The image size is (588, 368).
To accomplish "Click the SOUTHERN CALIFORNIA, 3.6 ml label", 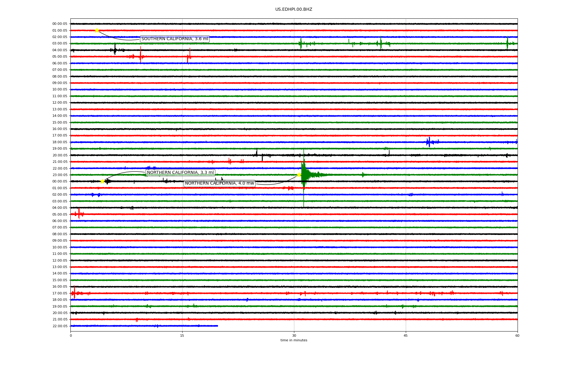I will point(175,39).
